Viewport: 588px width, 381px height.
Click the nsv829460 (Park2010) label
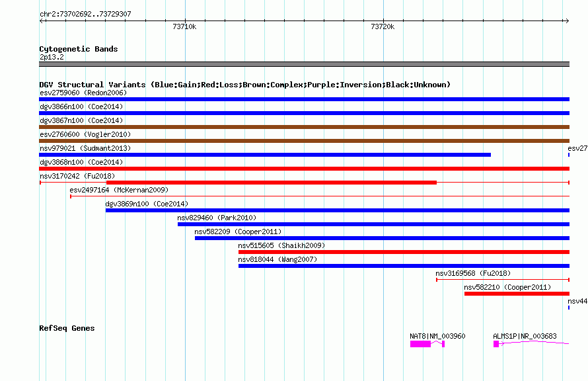(217, 218)
